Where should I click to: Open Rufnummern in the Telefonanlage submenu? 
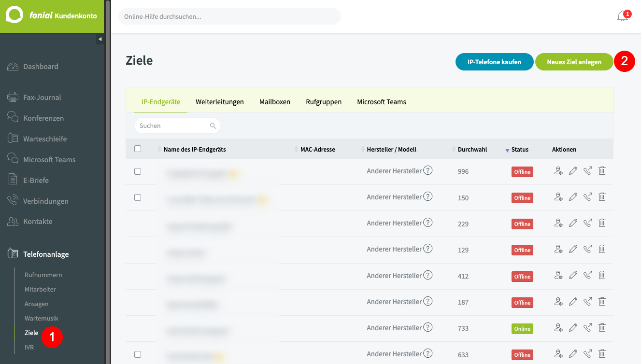click(43, 275)
